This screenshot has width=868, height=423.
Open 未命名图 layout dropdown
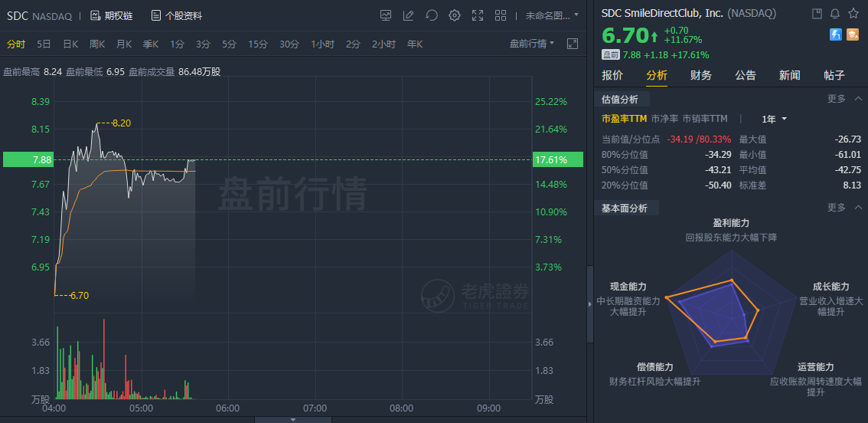[x=552, y=15]
